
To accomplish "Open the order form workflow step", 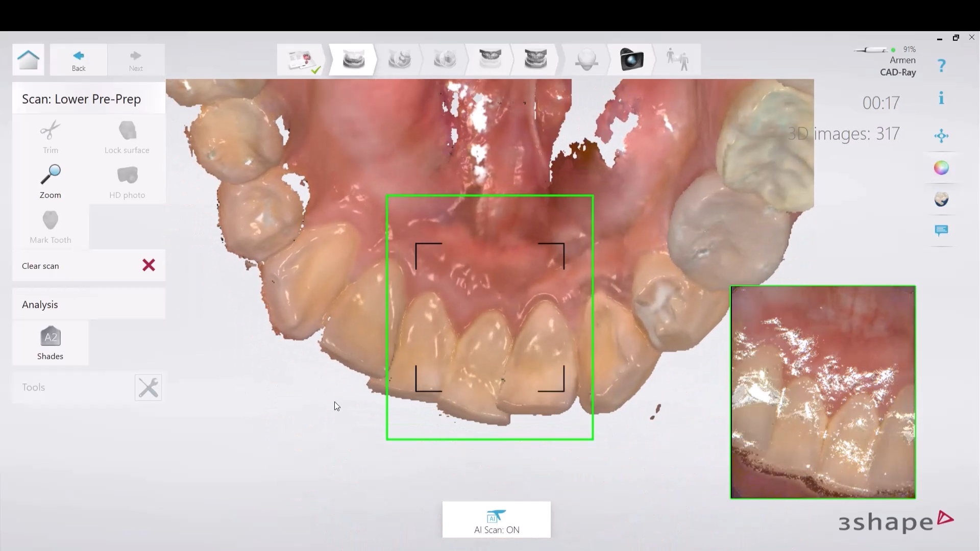I will [x=303, y=60].
